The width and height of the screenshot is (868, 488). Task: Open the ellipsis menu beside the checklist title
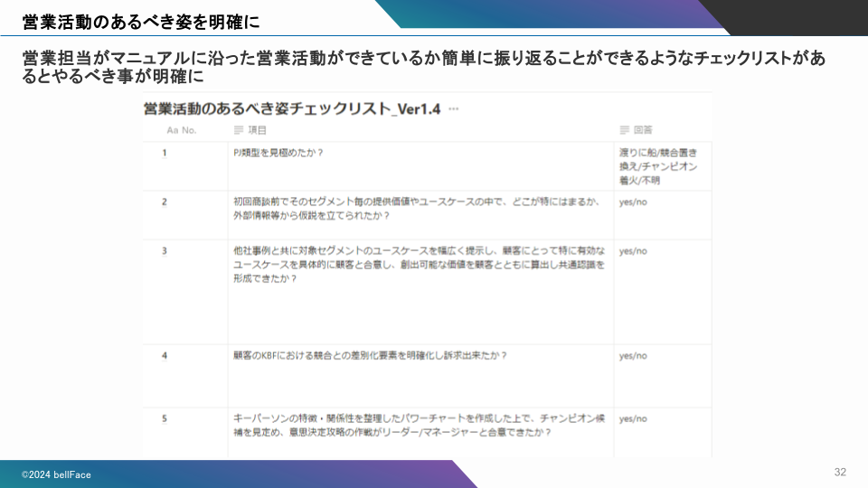[454, 108]
